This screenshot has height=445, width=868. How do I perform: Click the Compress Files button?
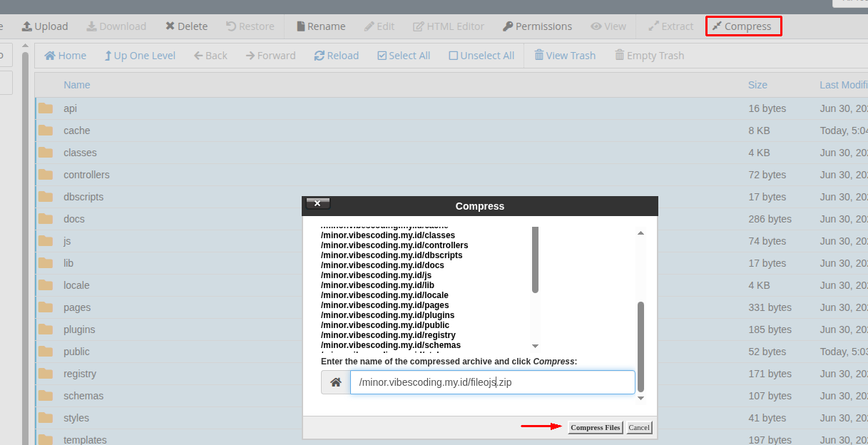596,428
